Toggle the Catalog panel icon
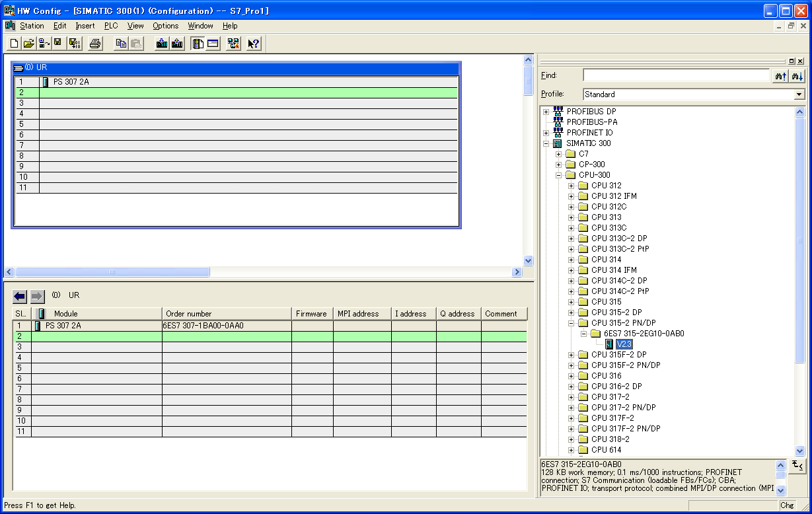 [x=198, y=43]
